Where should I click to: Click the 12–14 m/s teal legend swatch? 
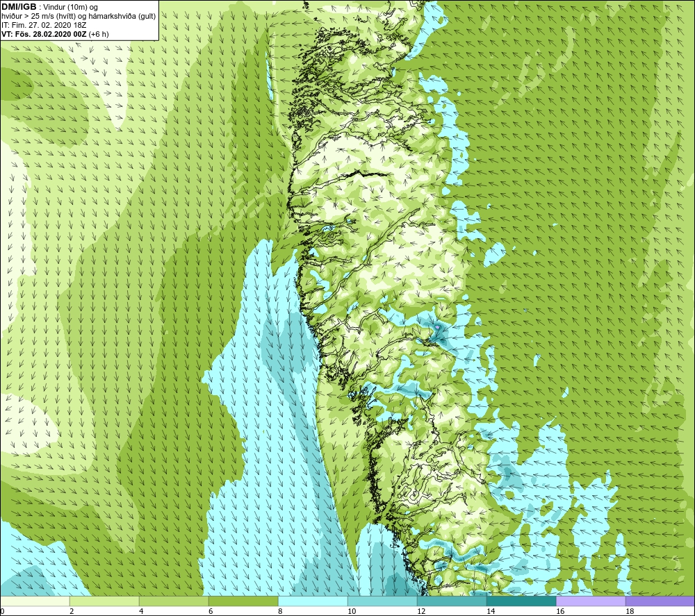[452, 601]
